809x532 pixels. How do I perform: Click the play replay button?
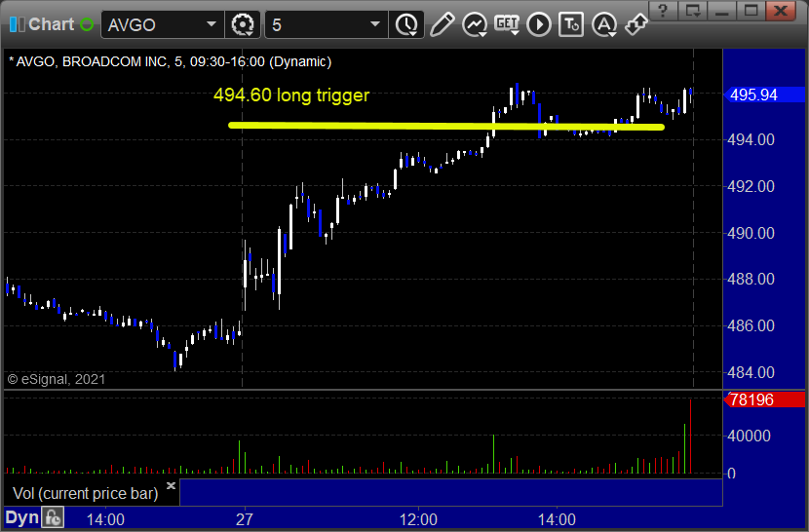click(539, 24)
